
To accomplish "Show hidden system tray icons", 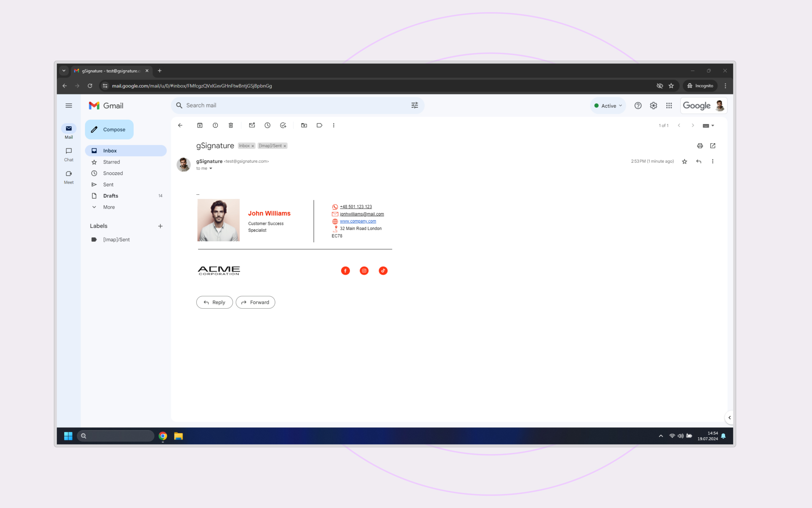I will coord(661,436).
